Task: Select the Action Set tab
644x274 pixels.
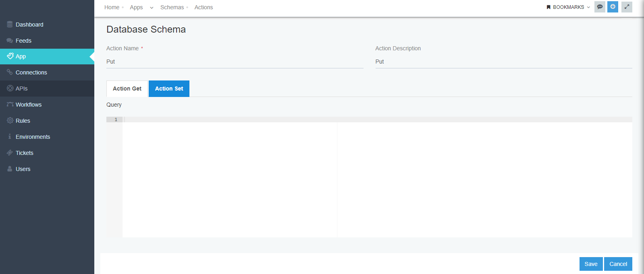Action: point(169,89)
